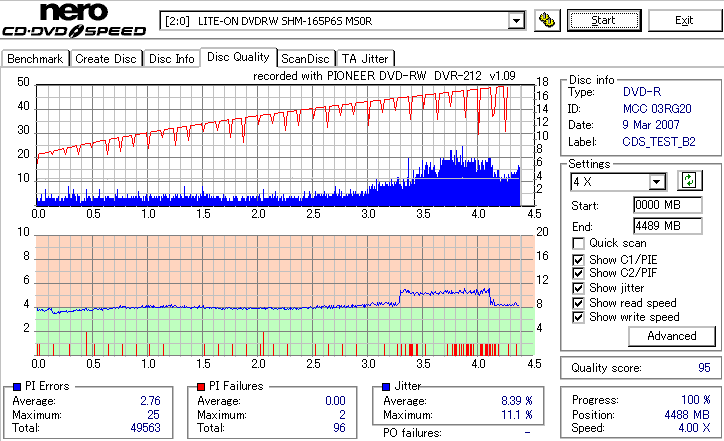Click the Speed 4.00 X value
Image resolution: width=724 pixels, height=441 pixels.
click(x=694, y=428)
